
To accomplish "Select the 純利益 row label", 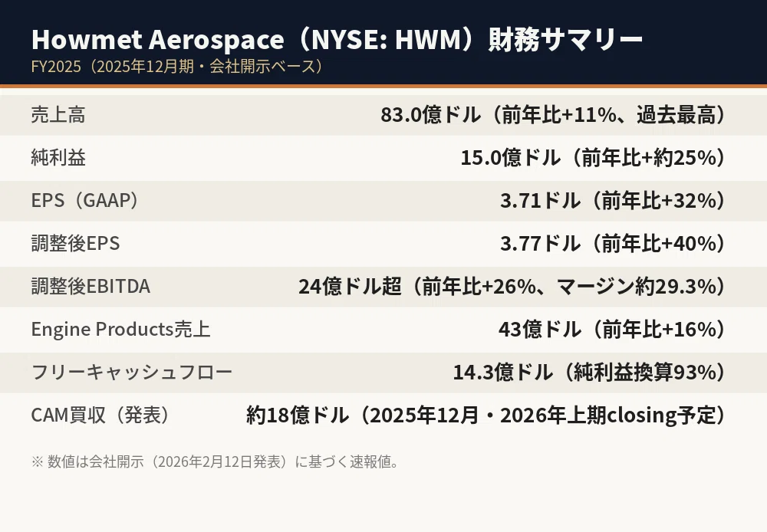I will tap(58, 158).
